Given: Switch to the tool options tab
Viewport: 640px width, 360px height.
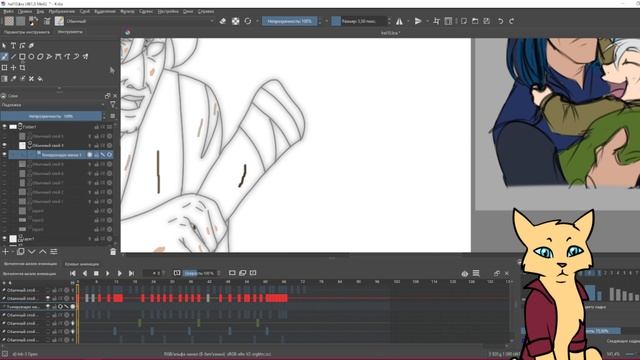Looking at the screenshot, I should point(27,32).
